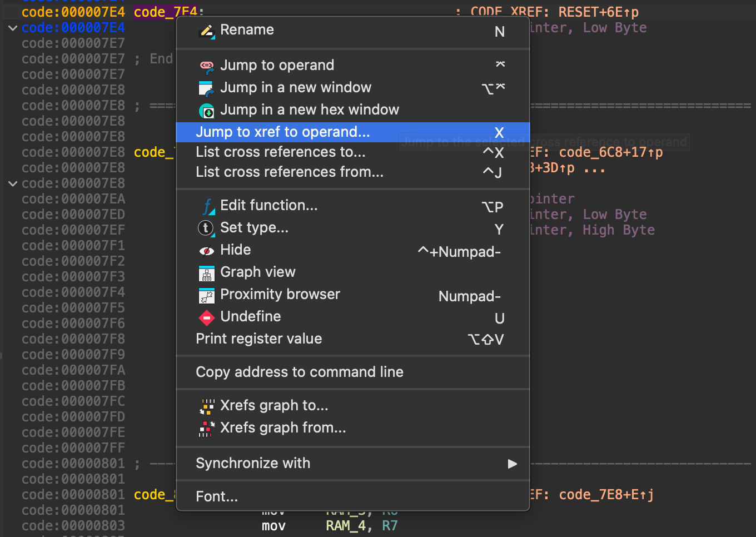Click the Proximity browser icon
The width and height of the screenshot is (756, 537).
point(206,295)
